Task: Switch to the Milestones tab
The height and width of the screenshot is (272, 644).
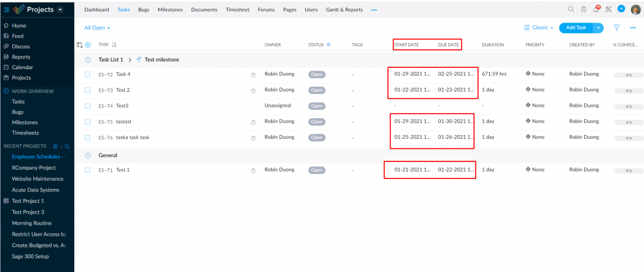Action: (170, 10)
